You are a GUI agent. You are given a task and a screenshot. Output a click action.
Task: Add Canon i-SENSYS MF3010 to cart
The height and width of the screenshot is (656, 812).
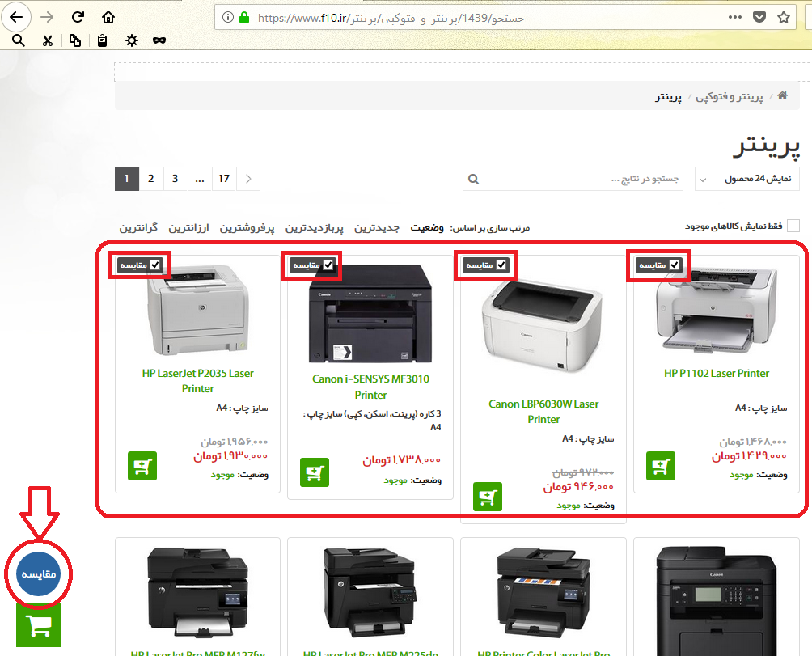click(315, 472)
